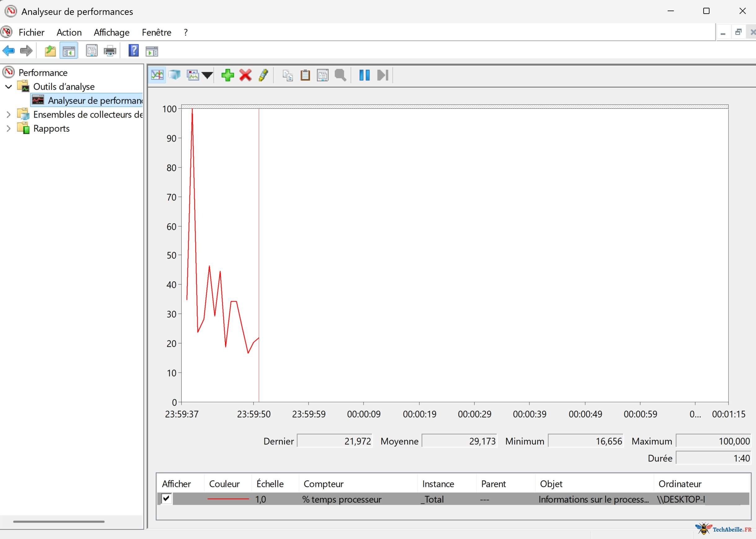Screen dimensions: 756x539
Task: Click the Update data step icon
Action: (382, 75)
